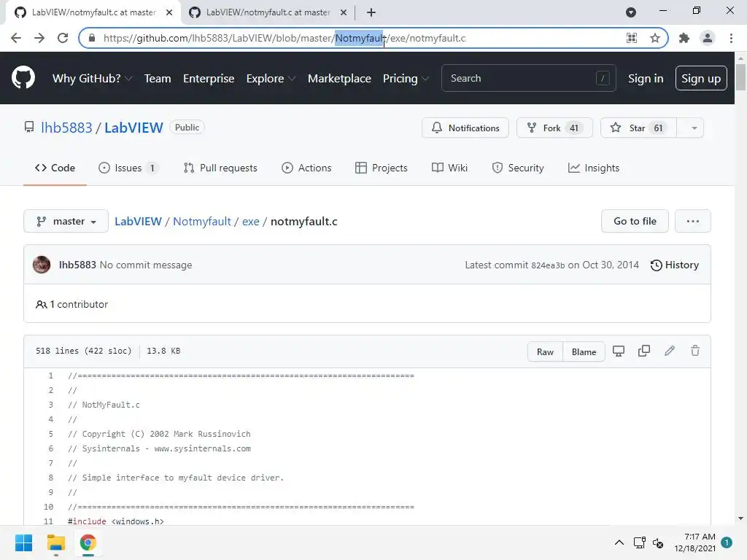
Task: Open Windows Start menu
Action: pyautogui.click(x=24, y=542)
